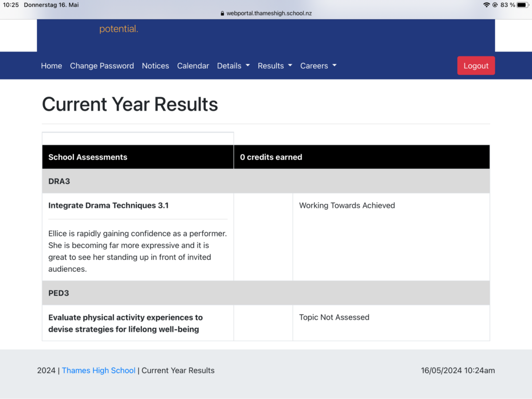Open the Results dropdown menu
Screen dimensions: 532x399
point(275,66)
